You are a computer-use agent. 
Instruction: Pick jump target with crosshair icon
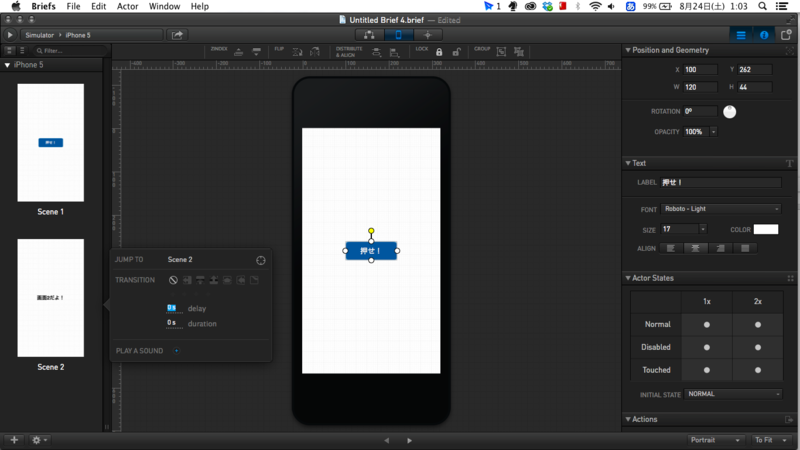[x=261, y=260]
